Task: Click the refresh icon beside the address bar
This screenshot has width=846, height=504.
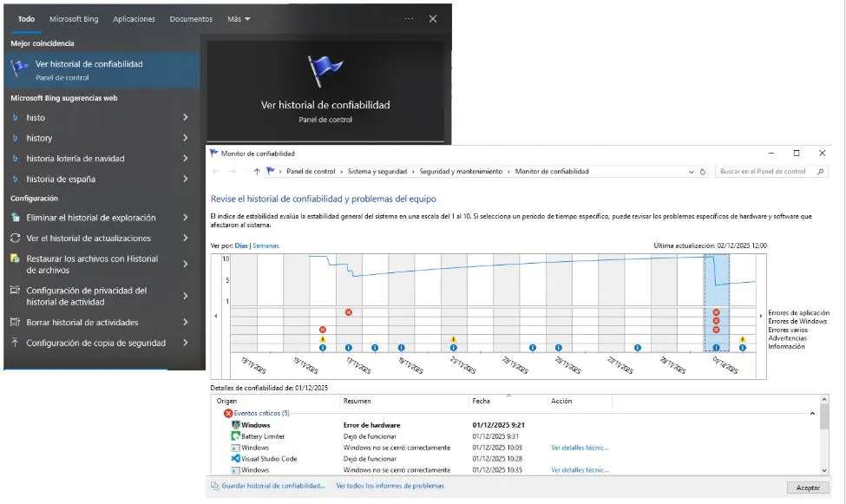Action: coord(703,172)
